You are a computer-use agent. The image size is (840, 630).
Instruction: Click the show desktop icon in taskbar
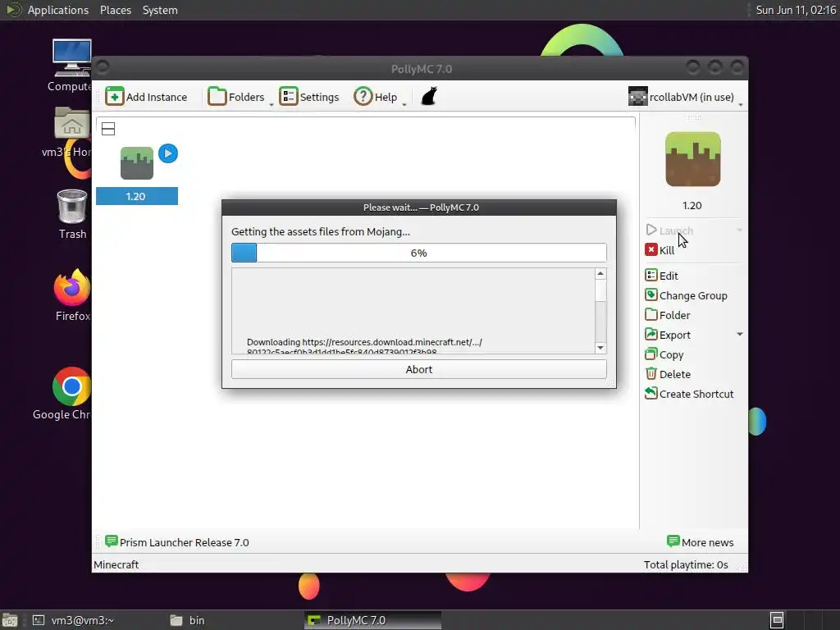10,620
